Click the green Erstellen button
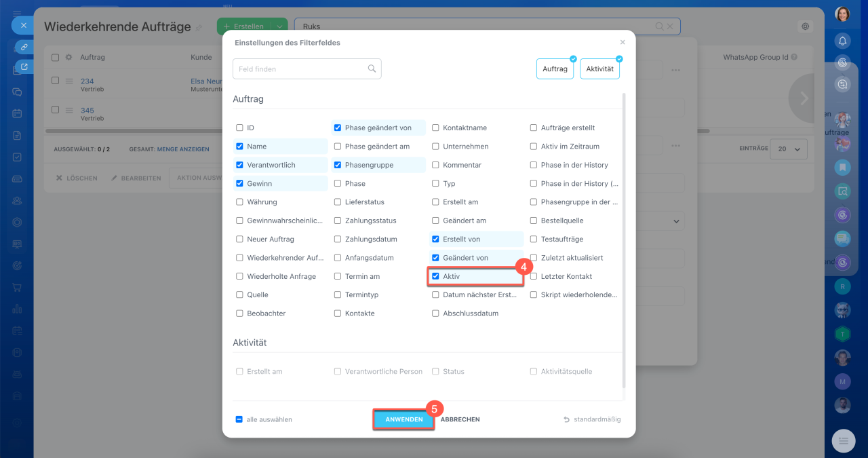The image size is (868, 458). 244,26
